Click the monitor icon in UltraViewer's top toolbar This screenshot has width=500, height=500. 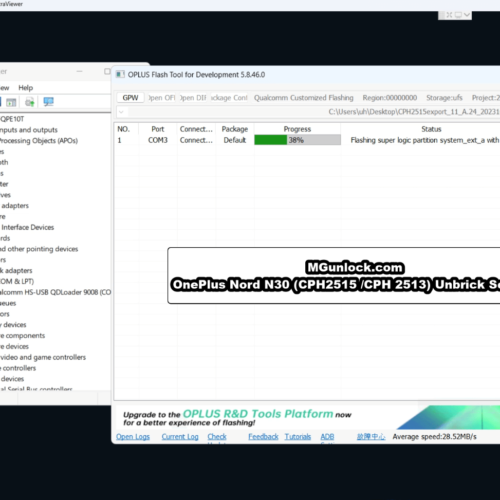459,15
